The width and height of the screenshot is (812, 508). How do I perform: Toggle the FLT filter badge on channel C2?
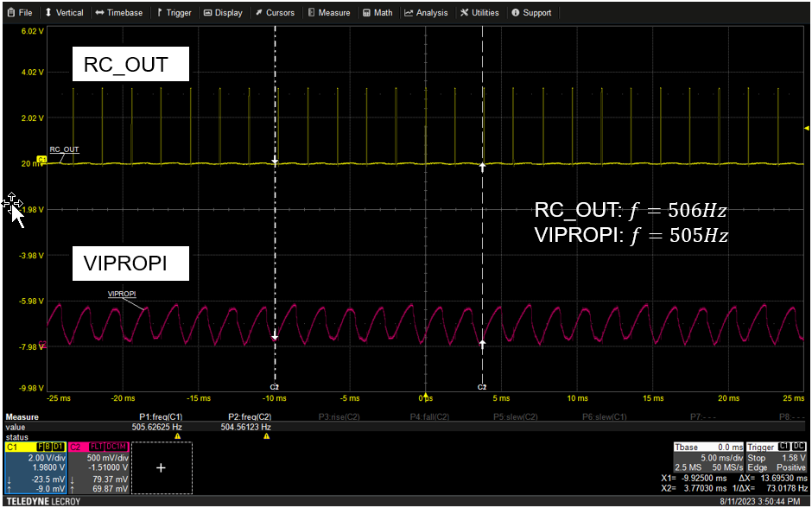coord(95,446)
